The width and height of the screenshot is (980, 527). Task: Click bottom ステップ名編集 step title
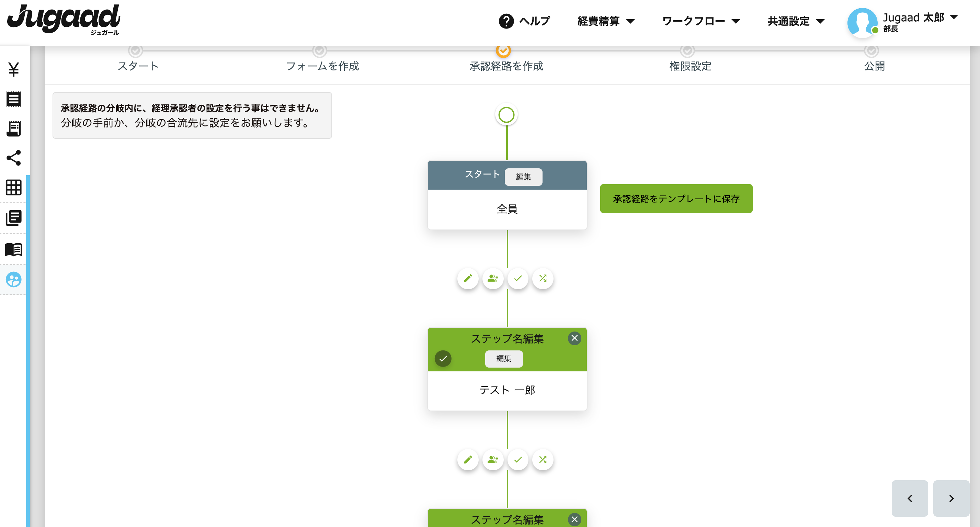pos(507,519)
